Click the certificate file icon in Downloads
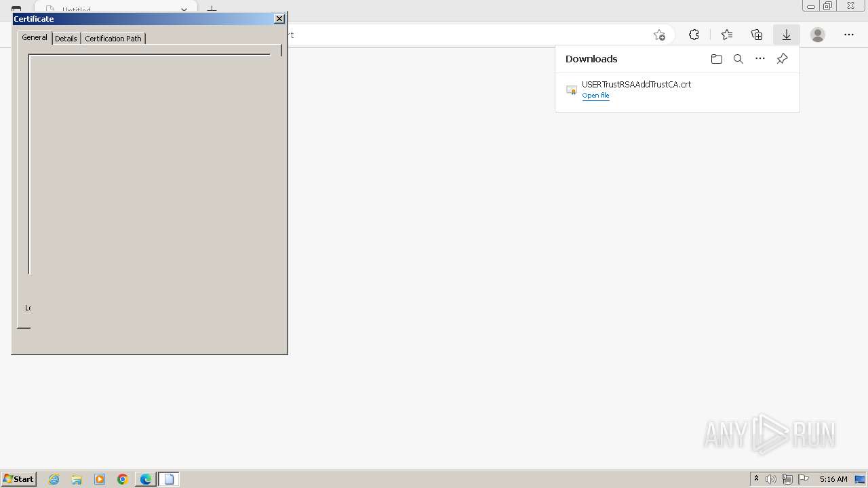The width and height of the screenshot is (868, 488). pyautogui.click(x=572, y=89)
